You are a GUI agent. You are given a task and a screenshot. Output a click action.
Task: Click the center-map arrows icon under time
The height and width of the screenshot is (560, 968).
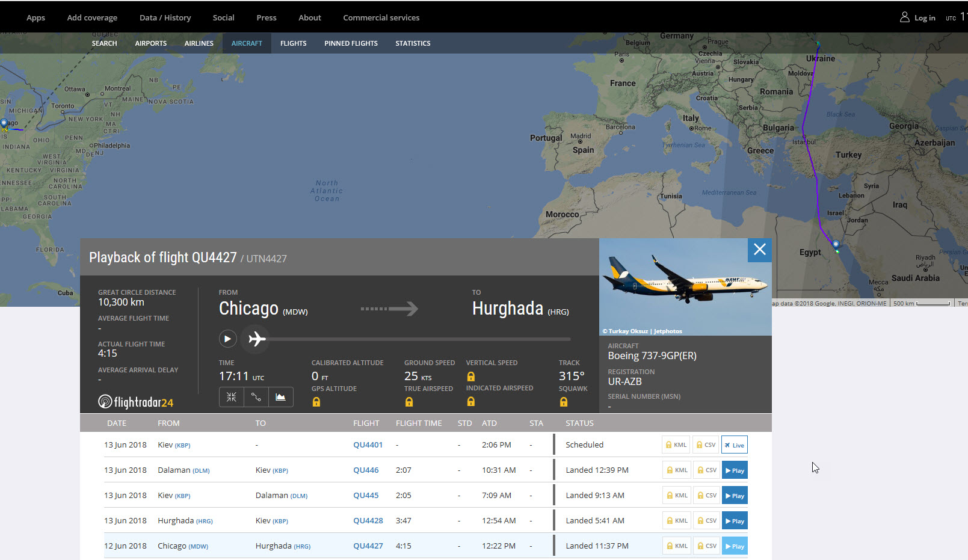(x=232, y=397)
